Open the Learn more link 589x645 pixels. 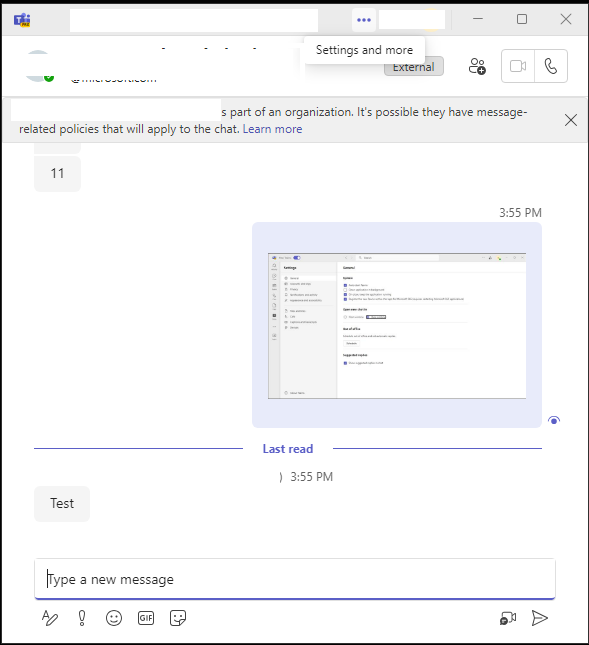[272, 129]
